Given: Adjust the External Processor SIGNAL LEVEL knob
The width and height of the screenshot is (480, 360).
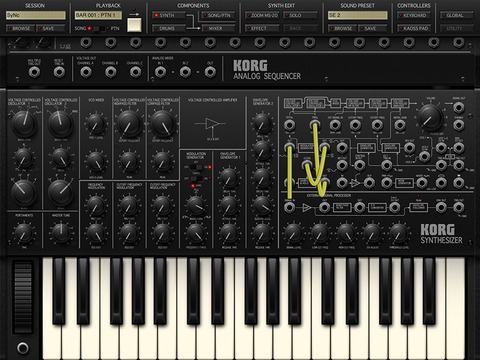Looking at the screenshot, I should coord(293,233).
